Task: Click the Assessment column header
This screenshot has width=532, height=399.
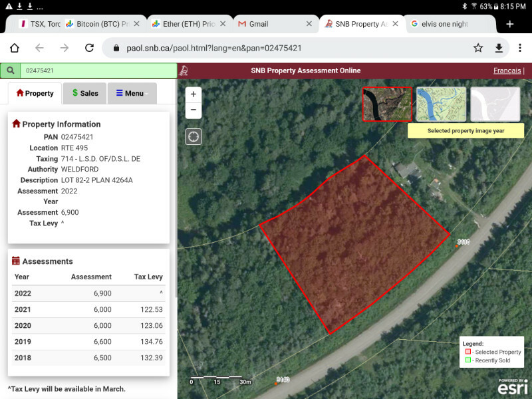Action: (x=91, y=277)
